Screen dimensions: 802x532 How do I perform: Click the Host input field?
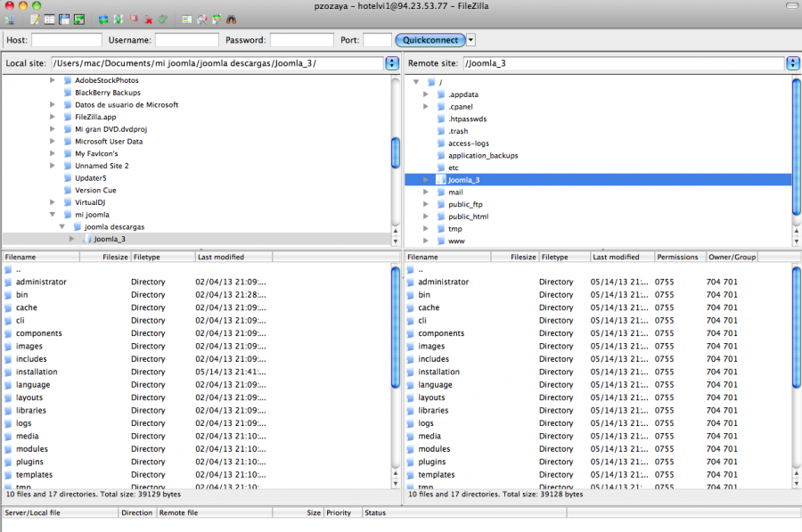[67, 40]
